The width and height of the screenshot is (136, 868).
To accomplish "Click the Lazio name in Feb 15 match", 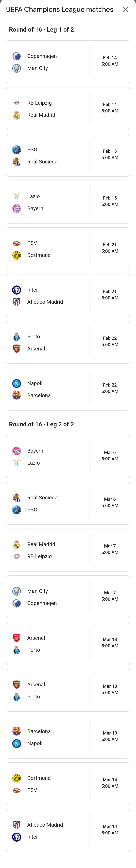I will tap(33, 196).
